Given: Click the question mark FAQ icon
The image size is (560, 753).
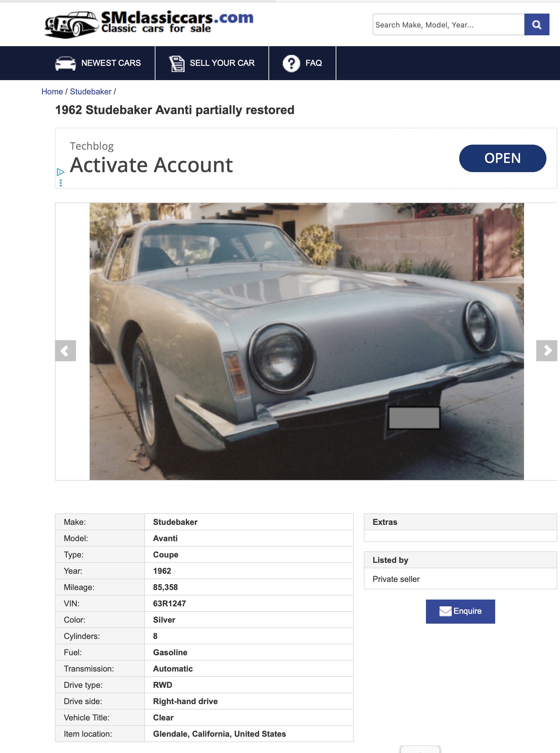Looking at the screenshot, I should coord(291,63).
